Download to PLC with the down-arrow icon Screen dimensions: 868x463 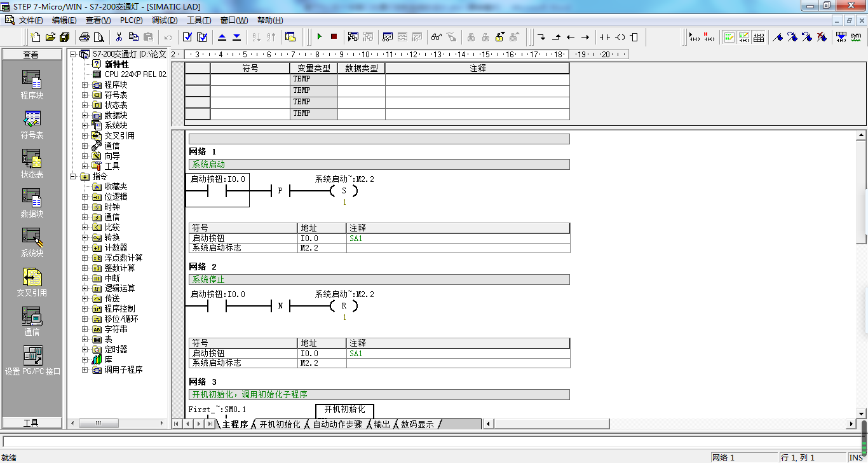pos(236,37)
